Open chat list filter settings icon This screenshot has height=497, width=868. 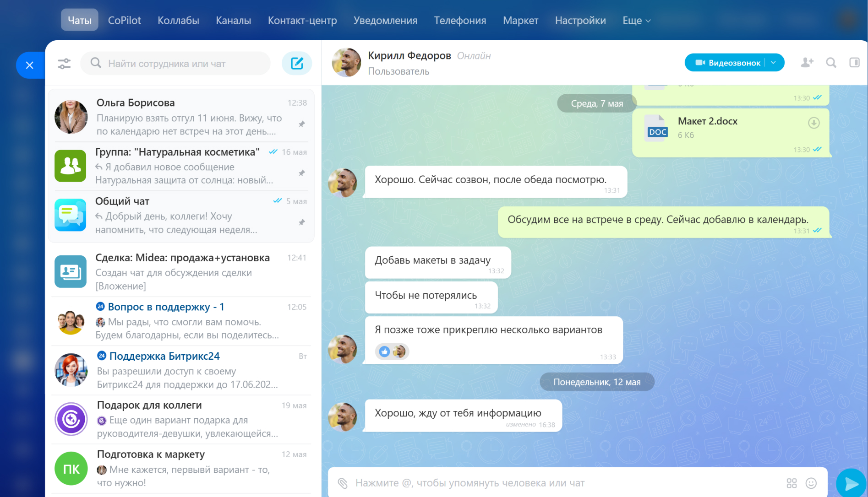pos(64,64)
